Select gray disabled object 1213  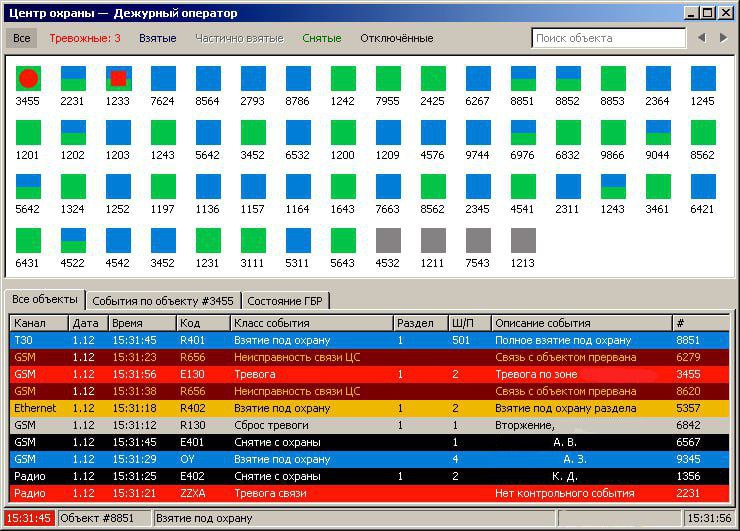point(523,240)
